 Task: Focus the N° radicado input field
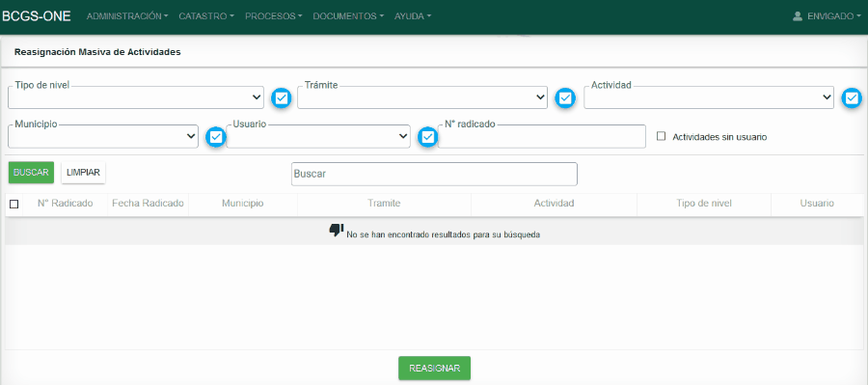click(542, 136)
